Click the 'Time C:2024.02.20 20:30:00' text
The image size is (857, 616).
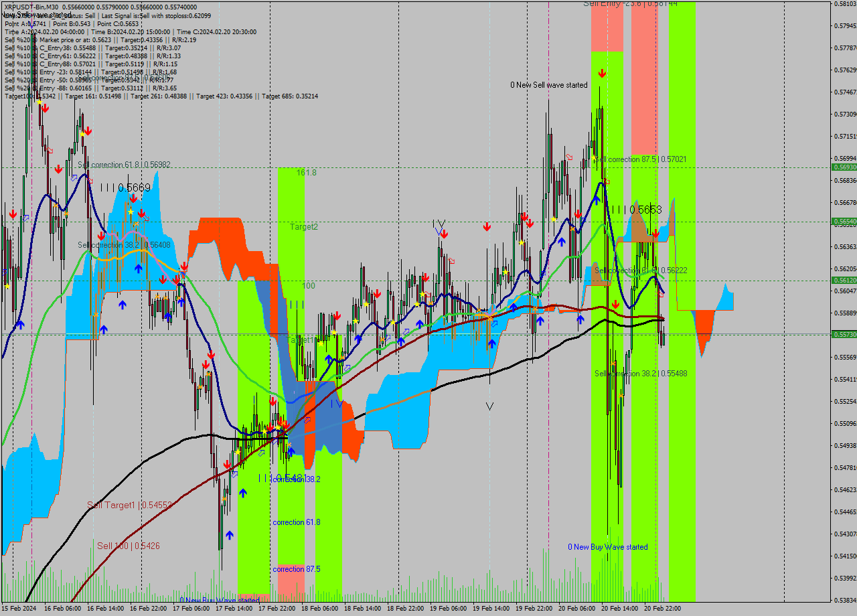(217, 31)
